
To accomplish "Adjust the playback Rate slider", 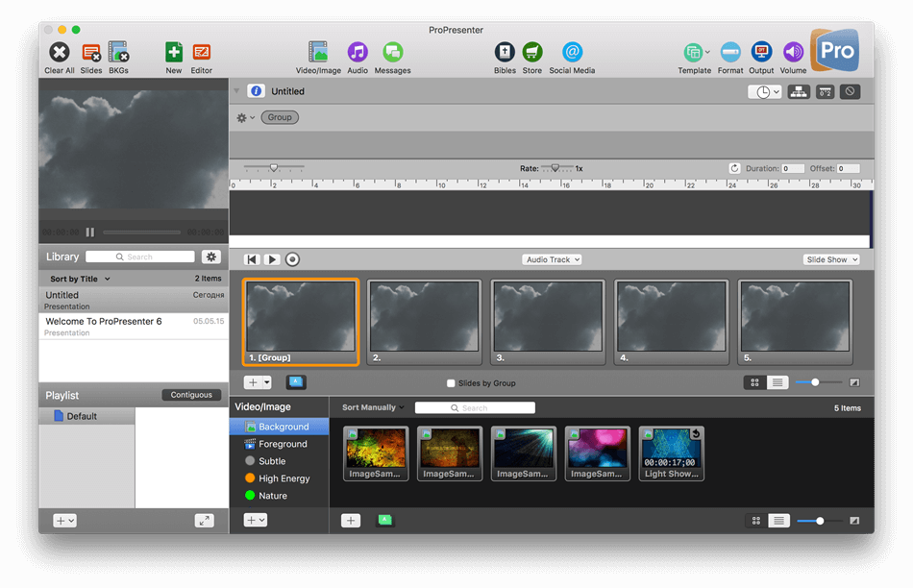I will (x=555, y=168).
